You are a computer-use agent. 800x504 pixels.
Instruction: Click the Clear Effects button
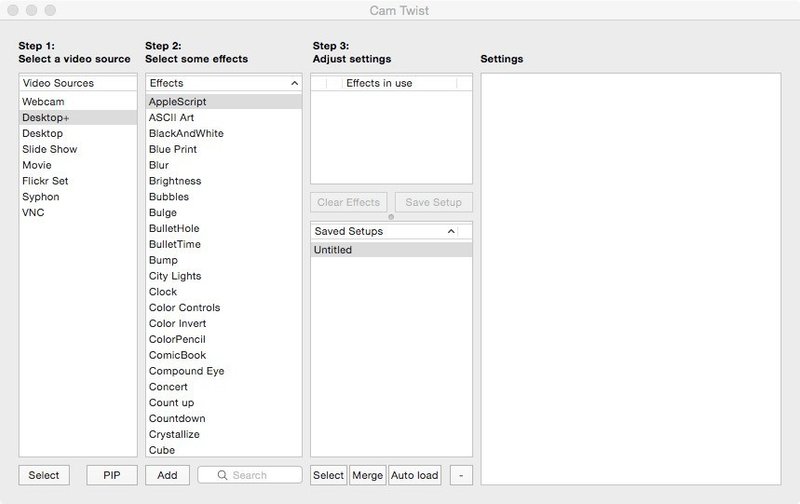point(348,202)
